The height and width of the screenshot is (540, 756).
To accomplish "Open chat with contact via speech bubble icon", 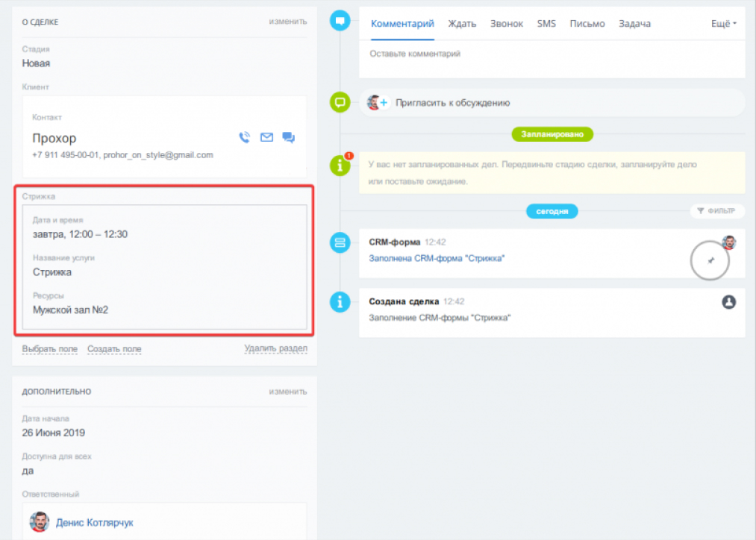I will (x=289, y=137).
